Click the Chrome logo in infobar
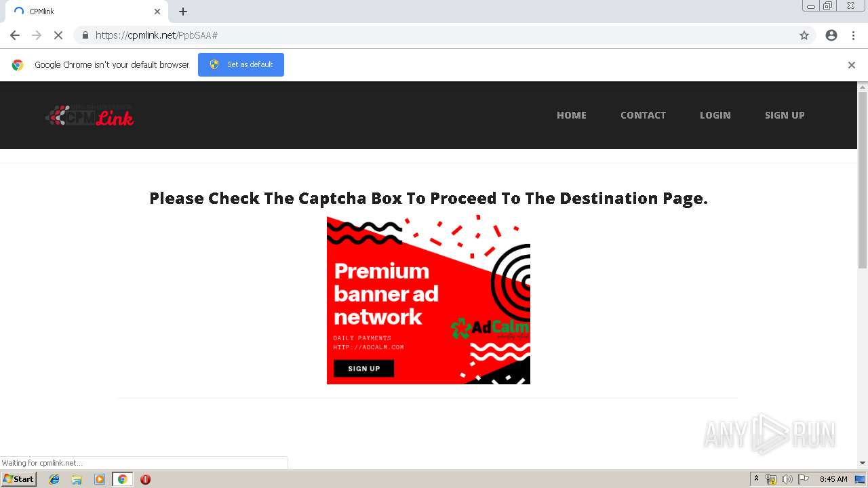Viewport: 868px width, 488px height. [18, 65]
